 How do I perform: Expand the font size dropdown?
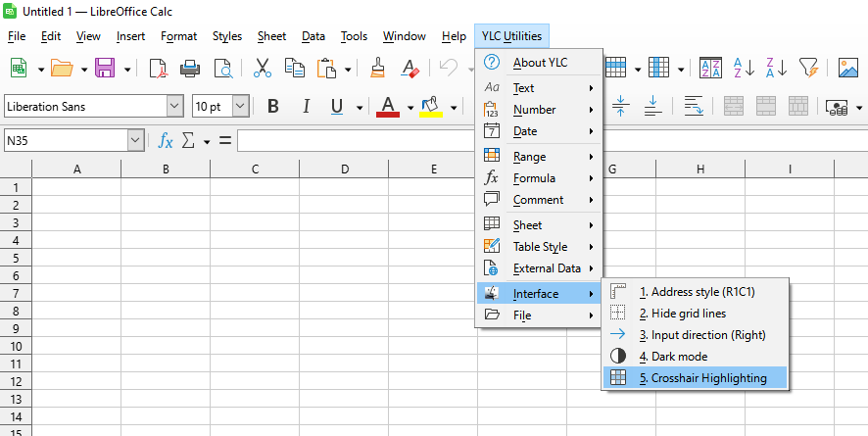[x=240, y=106]
